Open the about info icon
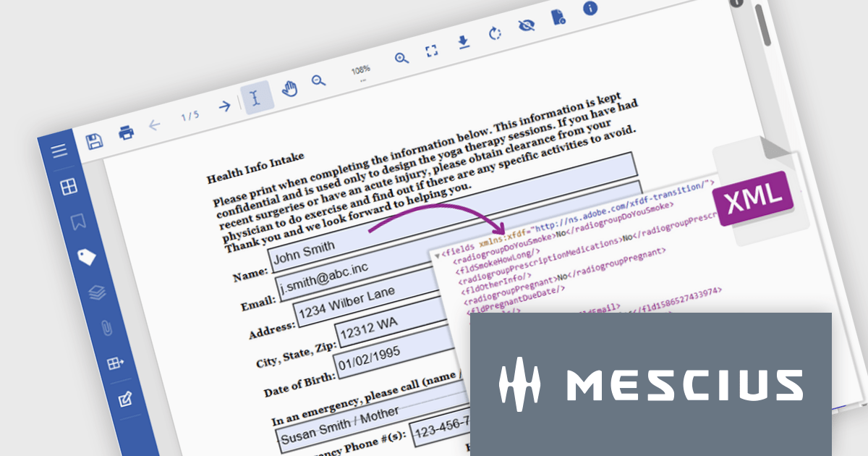This screenshot has width=868, height=456. tap(591, 8)
